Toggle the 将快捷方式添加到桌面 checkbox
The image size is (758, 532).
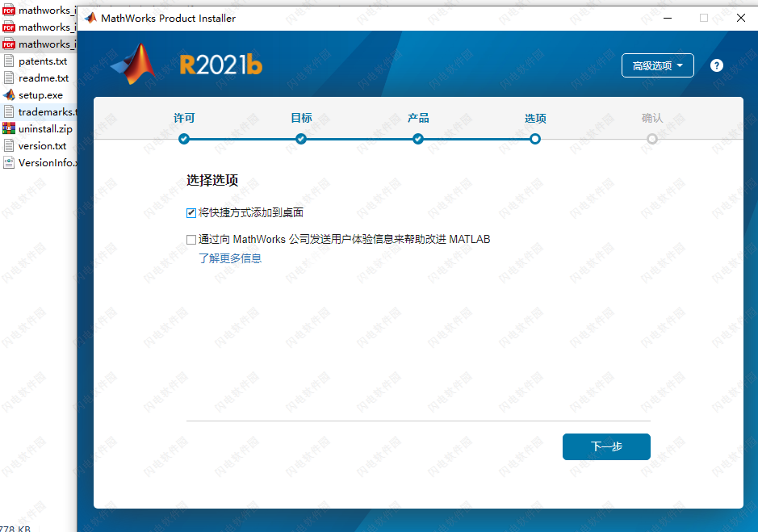coord(191,213)
